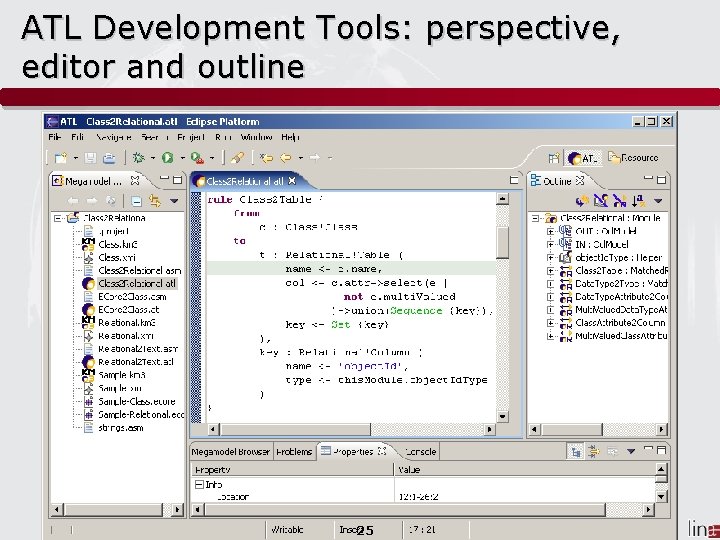Switch to the Console tab
This screenshot has width=720, height=540.
pyautogui.click(x=421, y=452)
